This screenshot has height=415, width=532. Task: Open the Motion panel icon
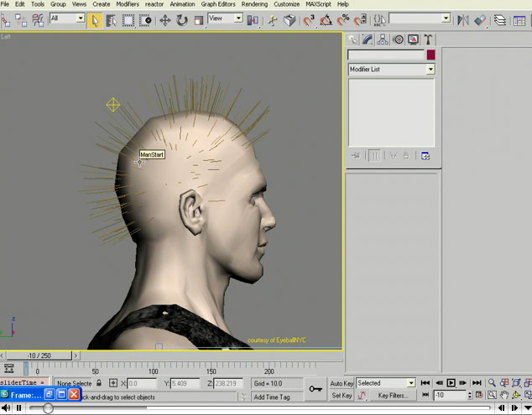(x=398, y=39)
